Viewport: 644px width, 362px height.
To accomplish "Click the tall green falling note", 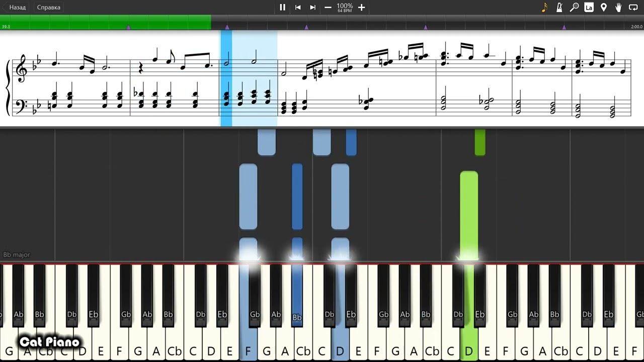I will (469, 215).
